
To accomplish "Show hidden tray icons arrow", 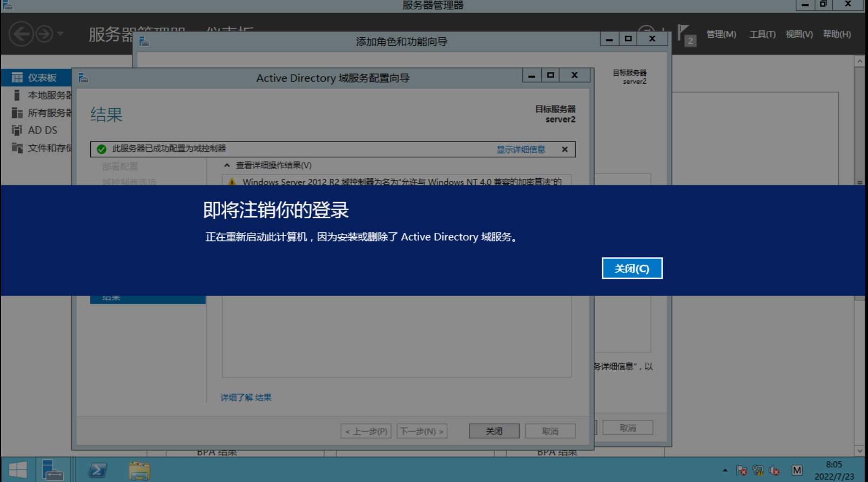I will click(725, 471).
